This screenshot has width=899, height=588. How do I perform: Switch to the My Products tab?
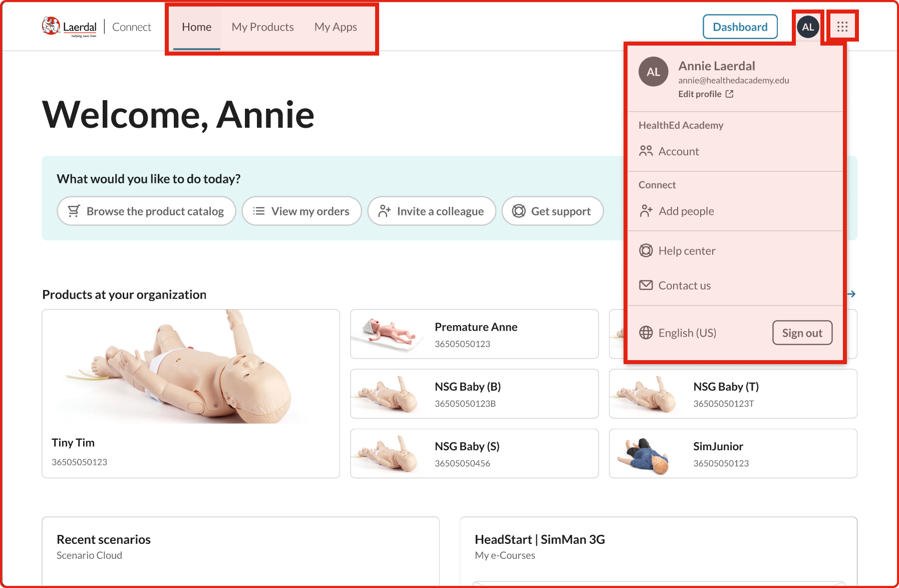tap(262, 27)
